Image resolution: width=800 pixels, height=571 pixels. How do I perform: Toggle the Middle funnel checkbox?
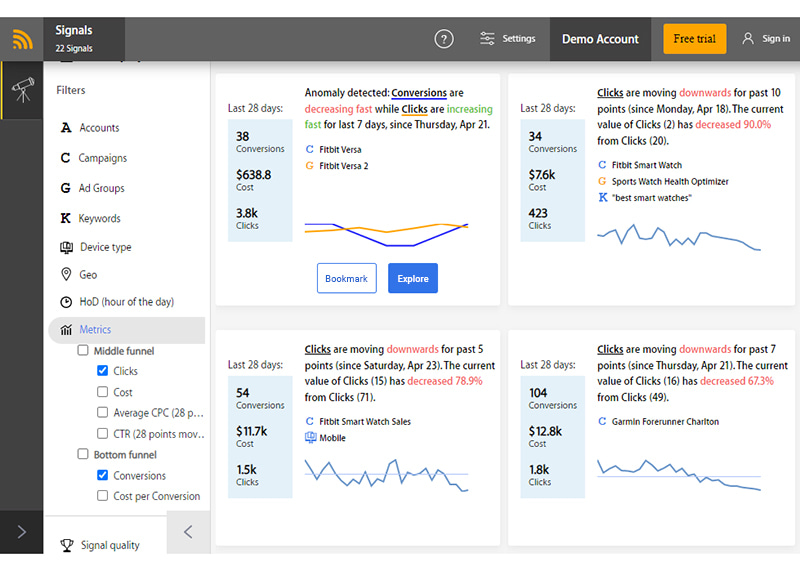(x=83, y=350)
